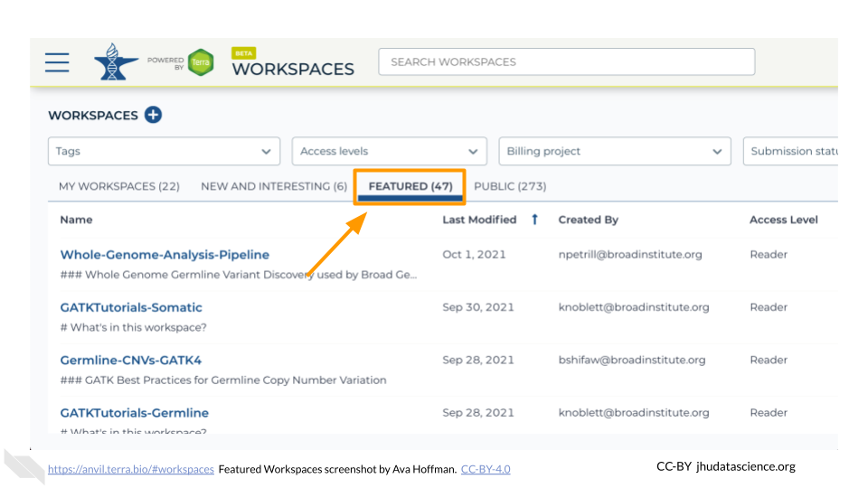Click the Access Level column header
868x488 pixels.
[783, 220]
